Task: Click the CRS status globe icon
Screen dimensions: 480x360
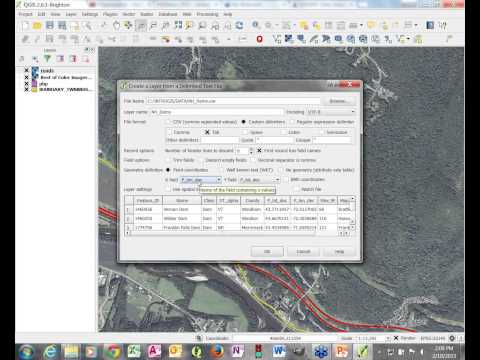Action: click(x=452, y=338)
